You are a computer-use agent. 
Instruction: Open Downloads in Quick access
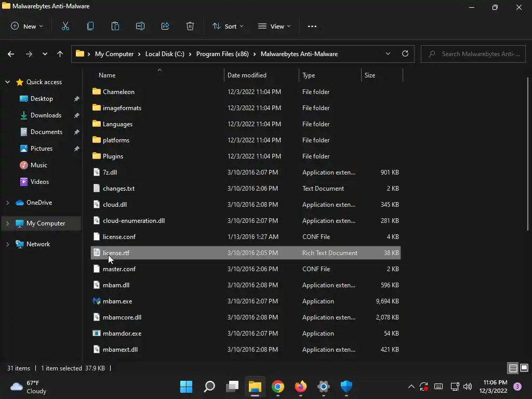(x=46, y=115)
